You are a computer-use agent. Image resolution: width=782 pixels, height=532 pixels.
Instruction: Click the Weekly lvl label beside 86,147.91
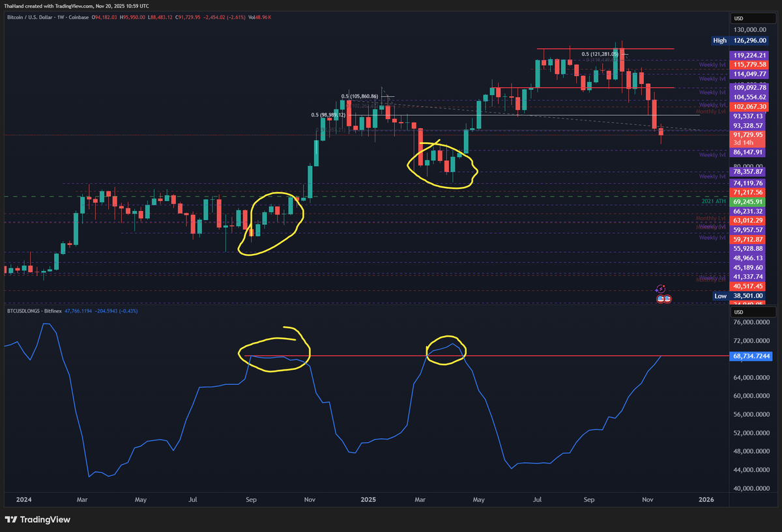[x=712, y=155]
